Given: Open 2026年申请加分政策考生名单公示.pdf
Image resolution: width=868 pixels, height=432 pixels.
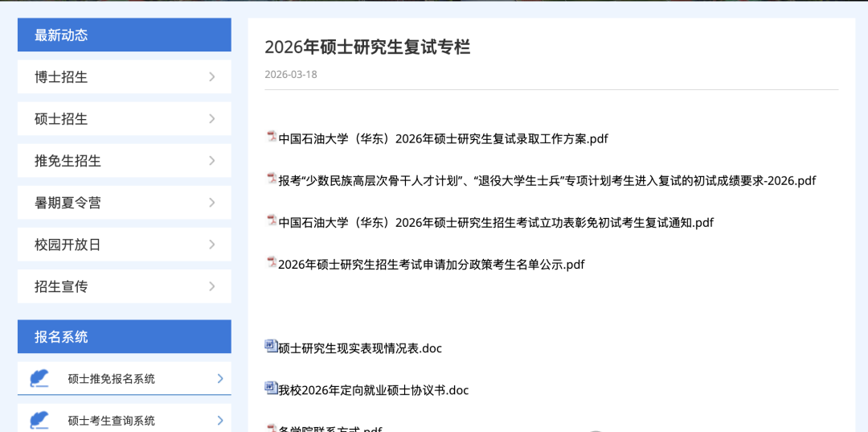Looking at the screenshot, I should [x=431, y=264].
